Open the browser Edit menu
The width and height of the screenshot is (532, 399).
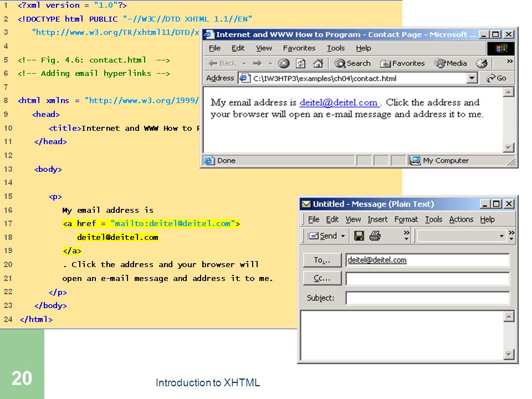pyautogui.click(x=238, y=48)
